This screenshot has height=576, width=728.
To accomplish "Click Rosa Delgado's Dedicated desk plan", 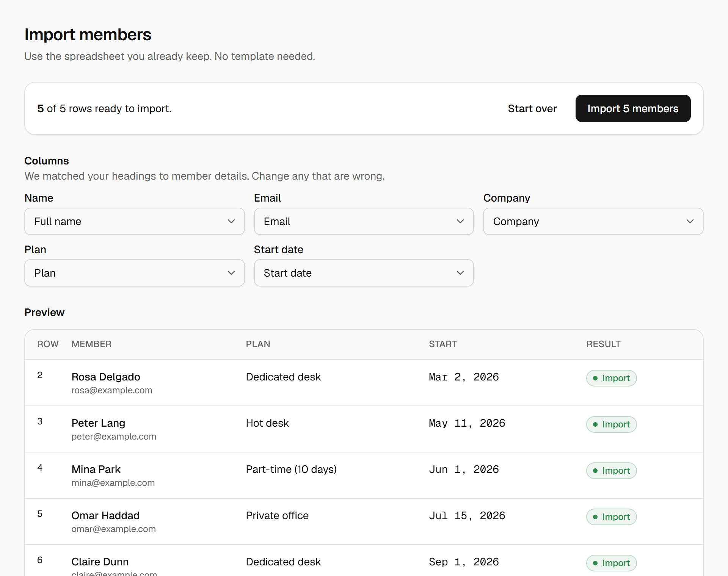I will click(283, 377).
